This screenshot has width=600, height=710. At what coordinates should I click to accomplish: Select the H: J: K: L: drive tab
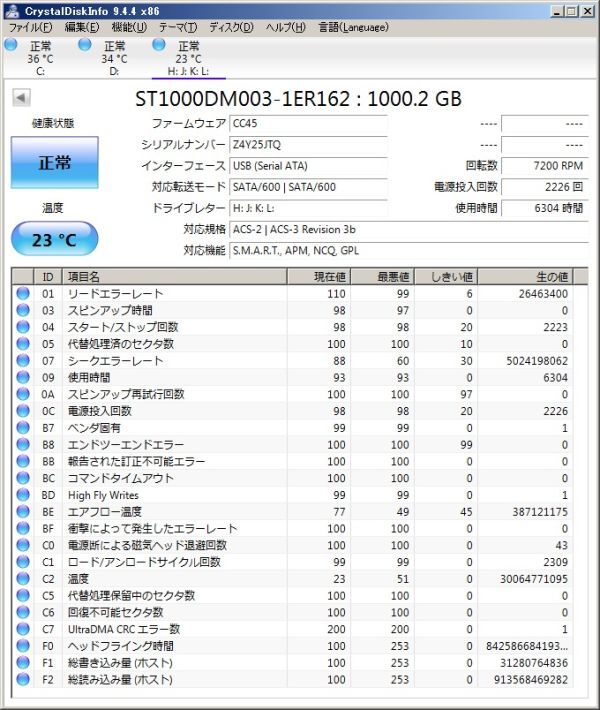tap(188, 58)
